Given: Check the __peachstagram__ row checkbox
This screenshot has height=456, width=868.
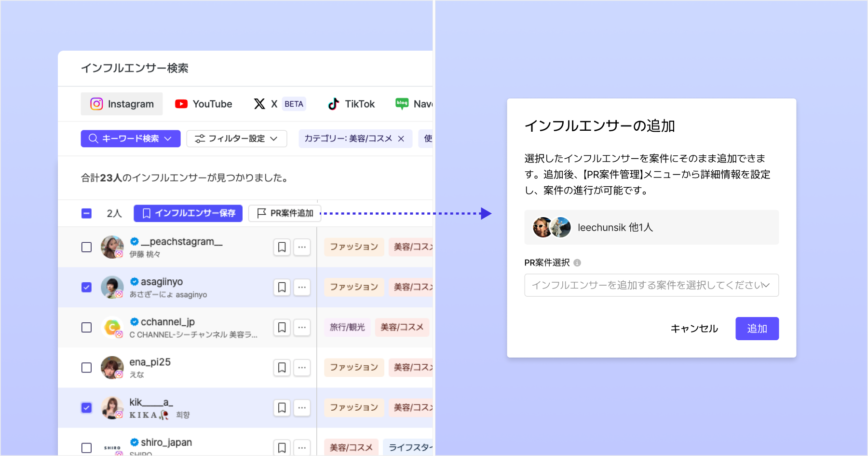Looking at the screenshot, I should coord(86,247).
